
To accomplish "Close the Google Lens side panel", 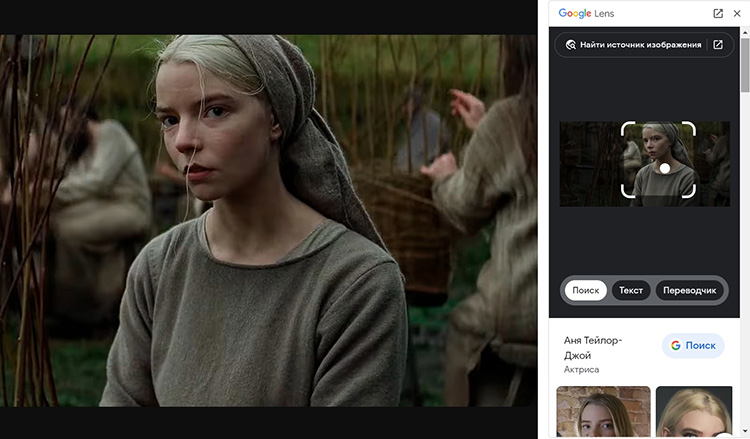I will pos(737,14).
